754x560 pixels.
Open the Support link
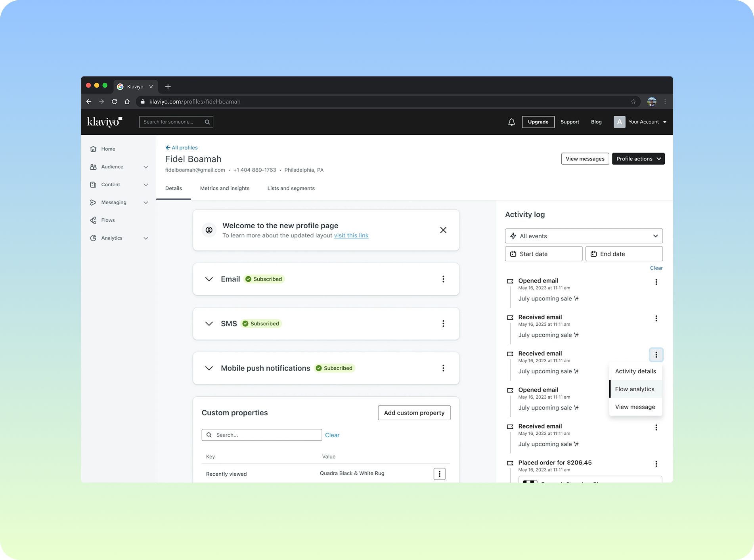(x=570, y=122)
